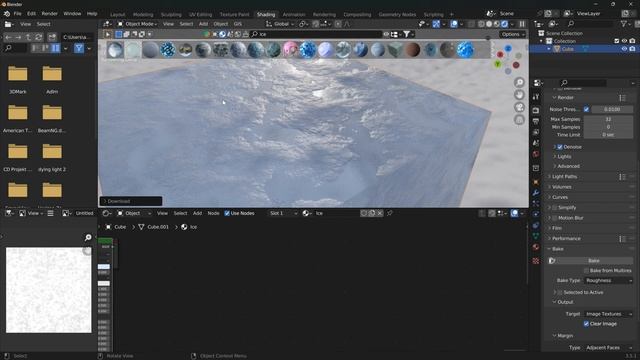Open Node menu in shader editor
Image resolution: width=640 pixels, height=360 pixels.
pyautogui.click(x=213, y=213)
